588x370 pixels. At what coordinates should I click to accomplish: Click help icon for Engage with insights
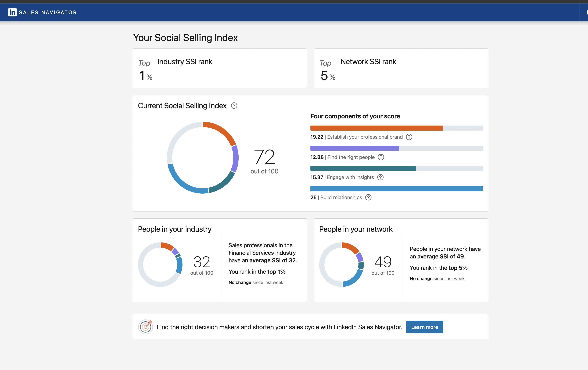click(381, 177)
